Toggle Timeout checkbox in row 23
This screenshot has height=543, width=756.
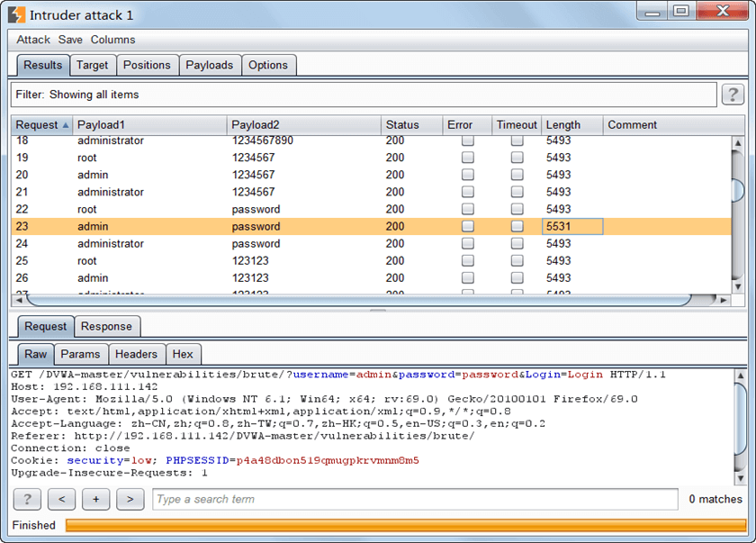pyautogui.click(x=517, y=226)
